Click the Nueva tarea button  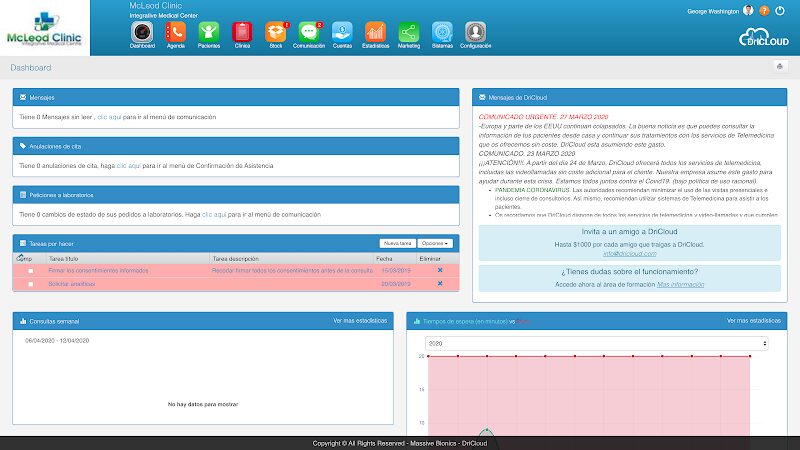pyautogui.click(x=398, y=243)
